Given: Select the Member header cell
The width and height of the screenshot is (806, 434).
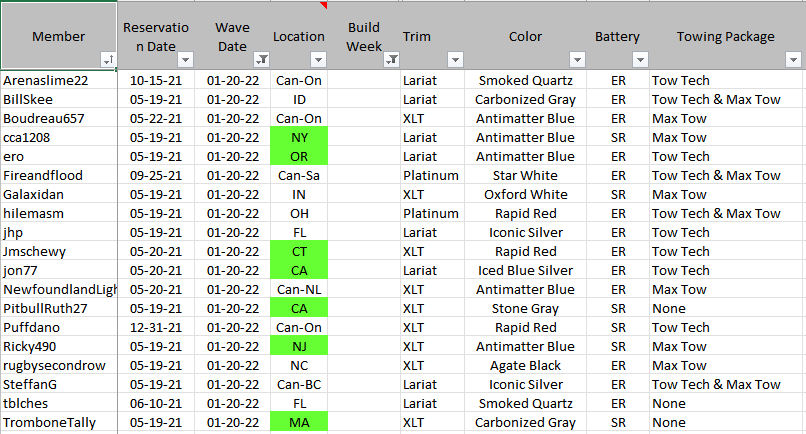Looking at the screenshot, I should pyautogui.click(x=58, y=36).
